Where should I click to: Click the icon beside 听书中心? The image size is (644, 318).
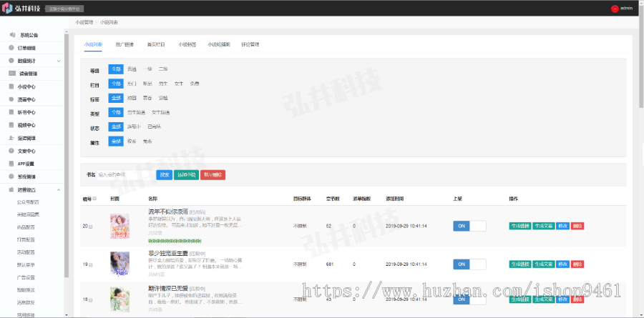coord(11,112)
